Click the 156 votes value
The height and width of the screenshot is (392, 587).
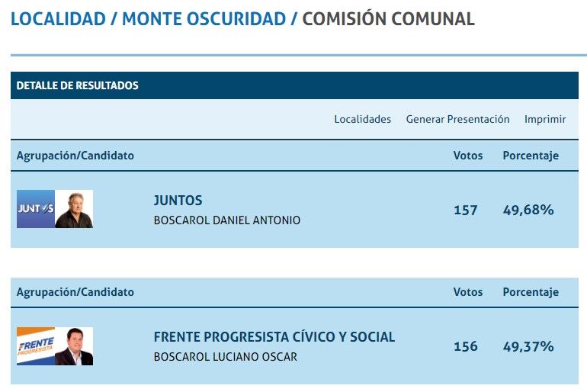pyautogui.click(x=465, y=346)
